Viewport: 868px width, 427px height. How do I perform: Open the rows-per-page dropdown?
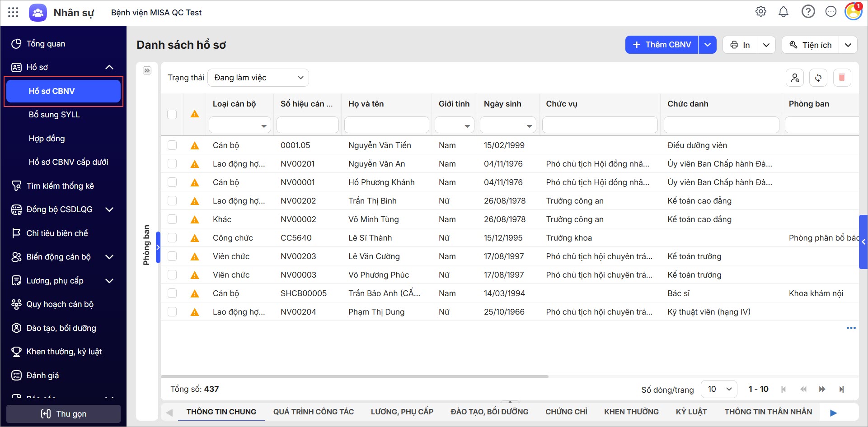click(719, 389)
